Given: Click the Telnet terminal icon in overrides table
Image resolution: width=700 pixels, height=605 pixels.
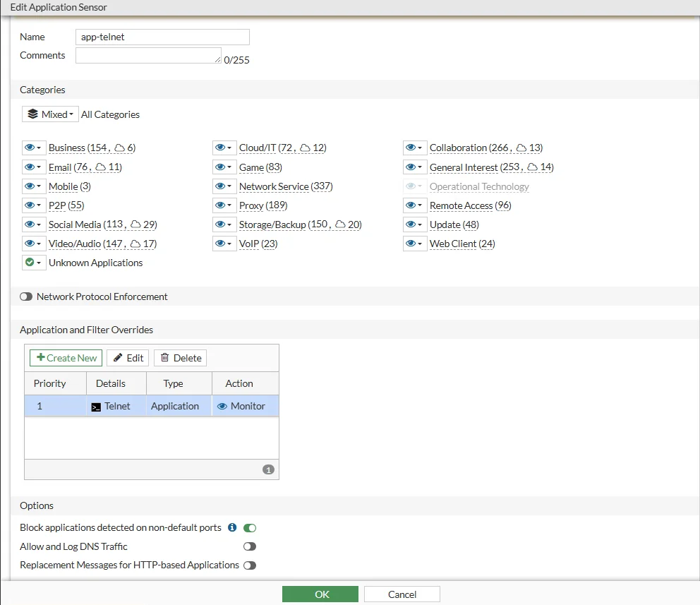Looking at the screenshot, I should pyautogui.click(x=96, y=407).
